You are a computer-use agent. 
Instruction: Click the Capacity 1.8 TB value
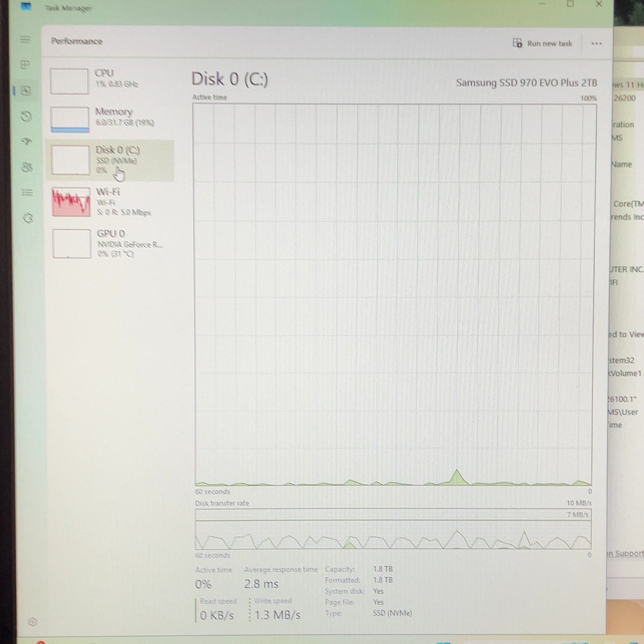(383, 569)
